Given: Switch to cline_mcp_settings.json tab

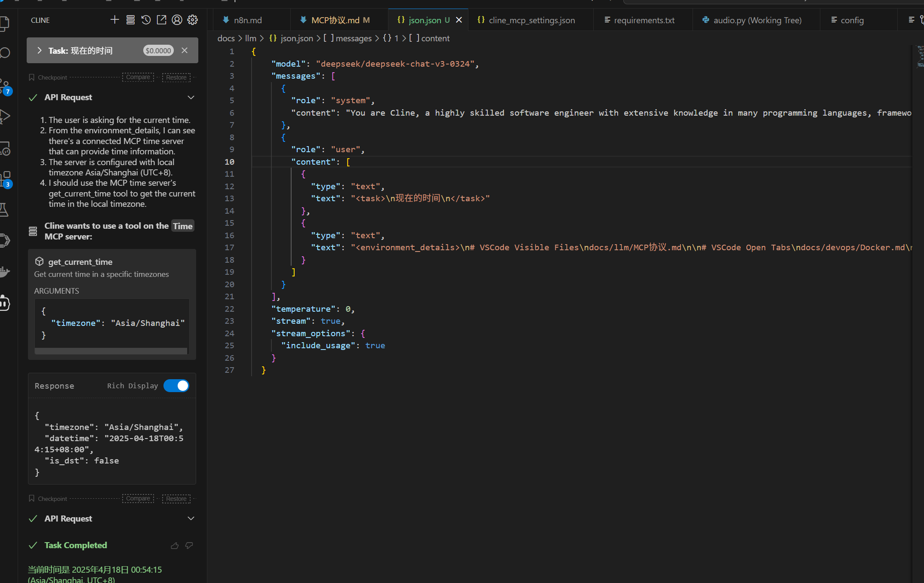Looking at the screenshot, I should (531, 20).
